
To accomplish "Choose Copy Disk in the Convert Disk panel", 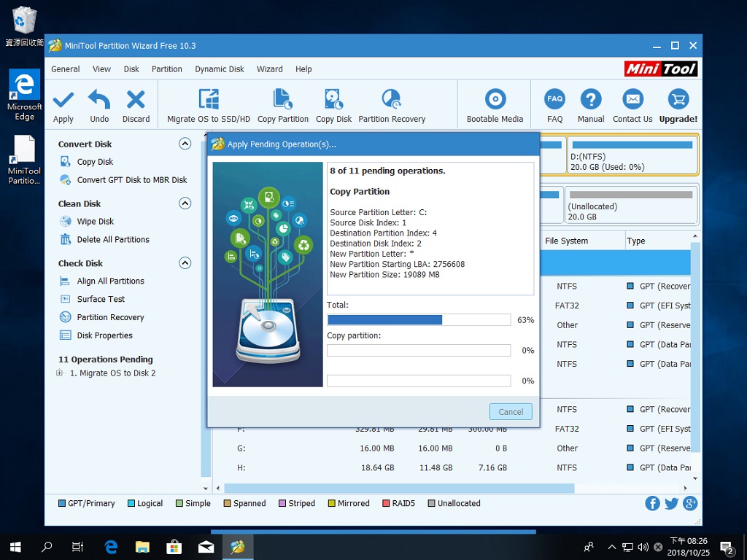I will (x=95, y=162).
